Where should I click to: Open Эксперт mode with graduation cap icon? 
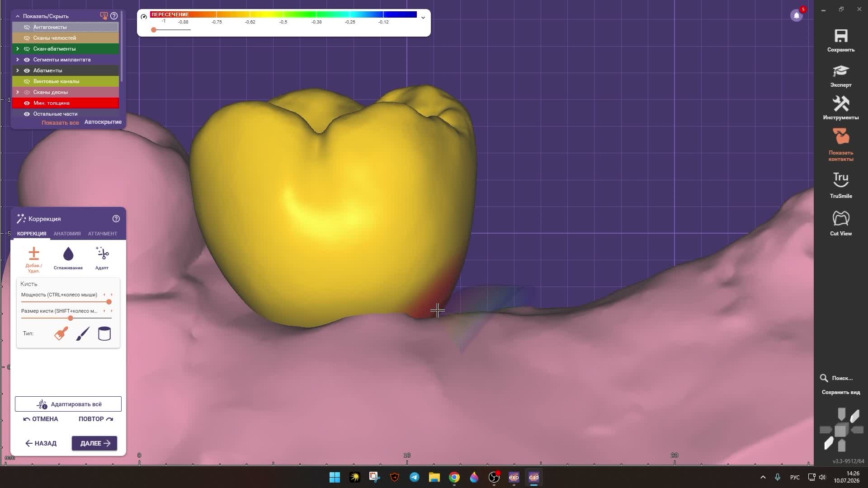pyautogui.click(x=841, y=71)
